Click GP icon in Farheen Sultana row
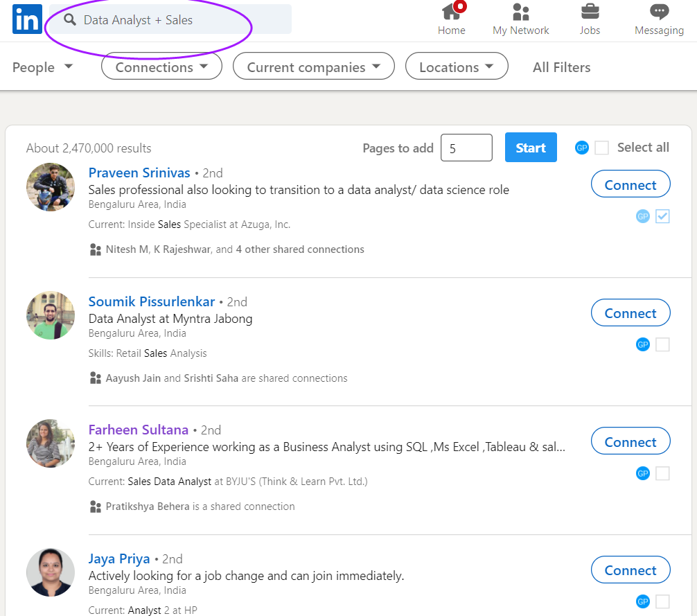Viewport: 697px width, 616px height. (x=643, y=473)
